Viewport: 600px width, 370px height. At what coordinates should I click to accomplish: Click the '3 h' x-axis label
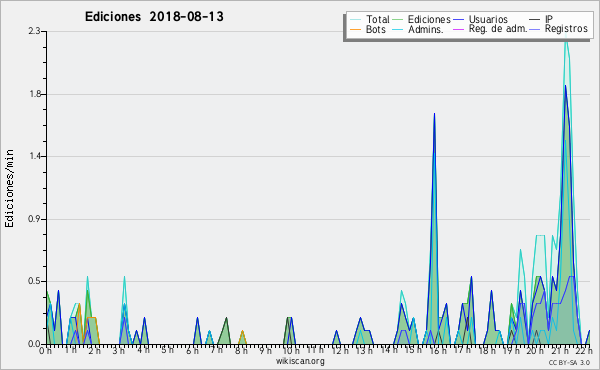point(118,351)
